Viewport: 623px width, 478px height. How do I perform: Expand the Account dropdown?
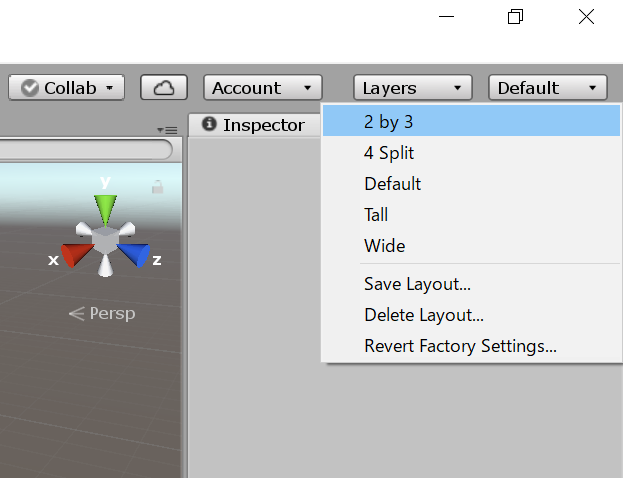pos(263,88)
